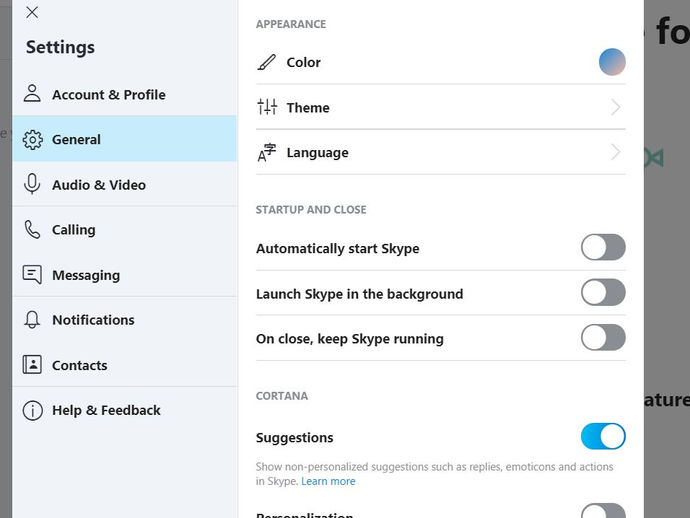This screenshot has height=518, width=690.
Task: Click the phone handset icon for Calling
Action: click(x=32, y=229)
